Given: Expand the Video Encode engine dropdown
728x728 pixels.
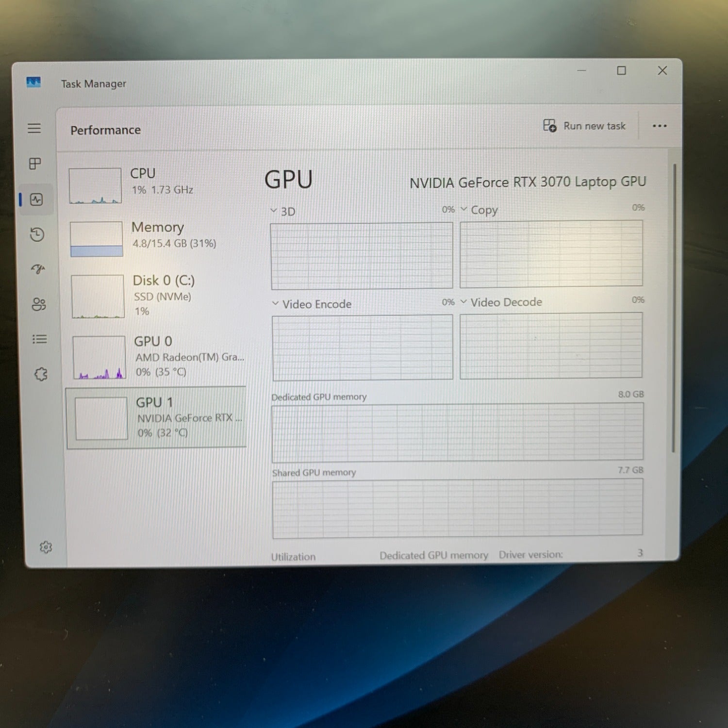Looking at the screenshot, I should (276, 303).
